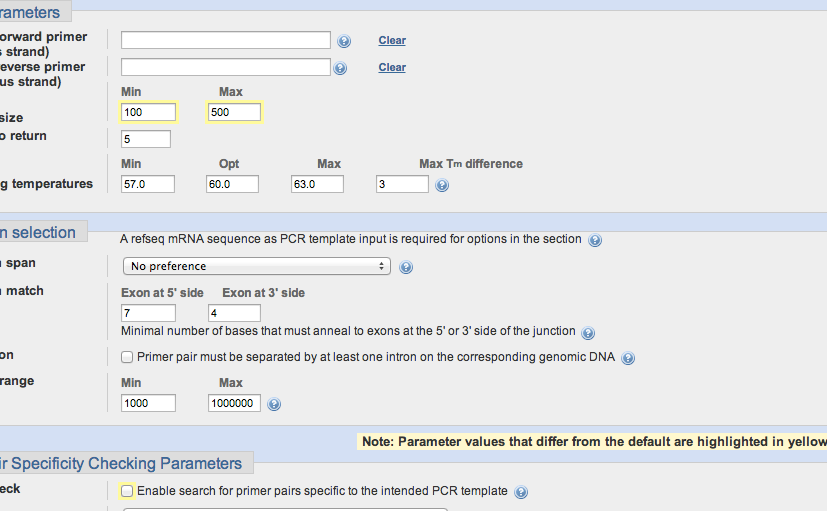Click the product size Max field showing 500
Screen dimensions: 827x511
pyautogui.click(x=234, y=112)
